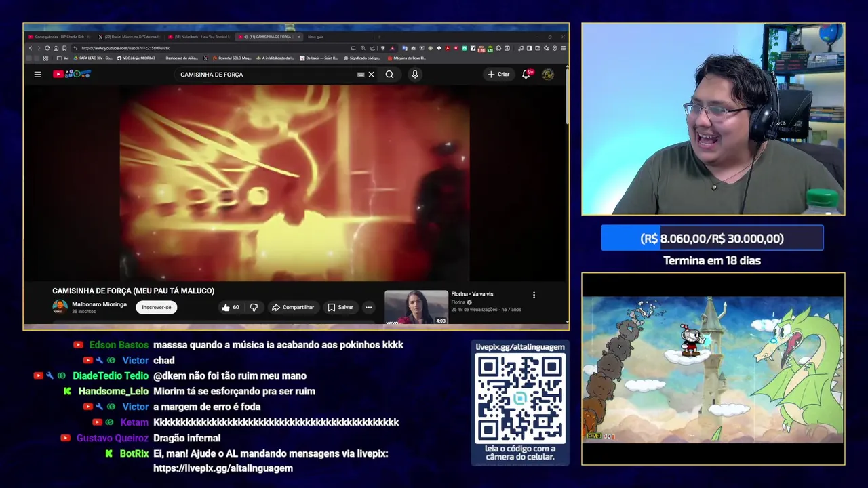Image resolution: width=868 pixels, height=488 pixels.
Task: Click the Criar button
Action: (x=498, y=75)
